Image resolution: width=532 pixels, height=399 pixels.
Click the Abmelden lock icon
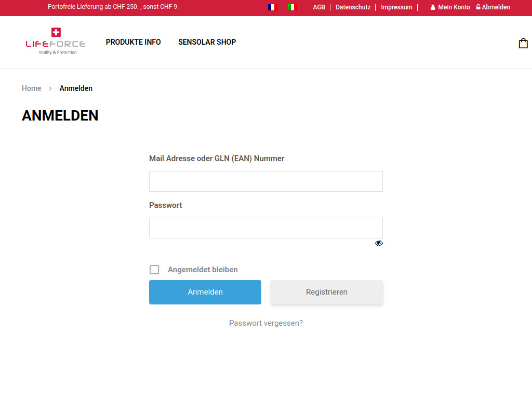click(477, 7)
